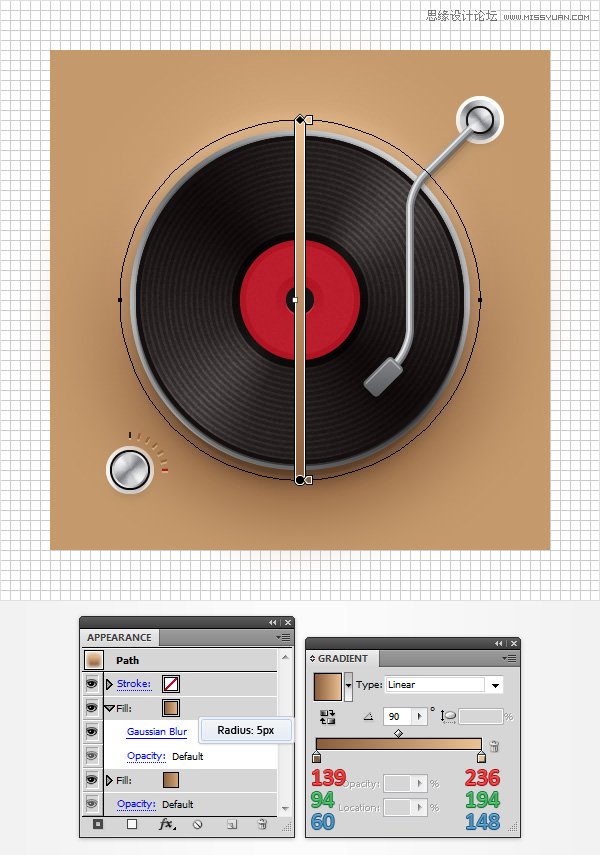Open the Gradient Type dropdown
The height and width of the screenshot is (855, 600).
point(495,685)
